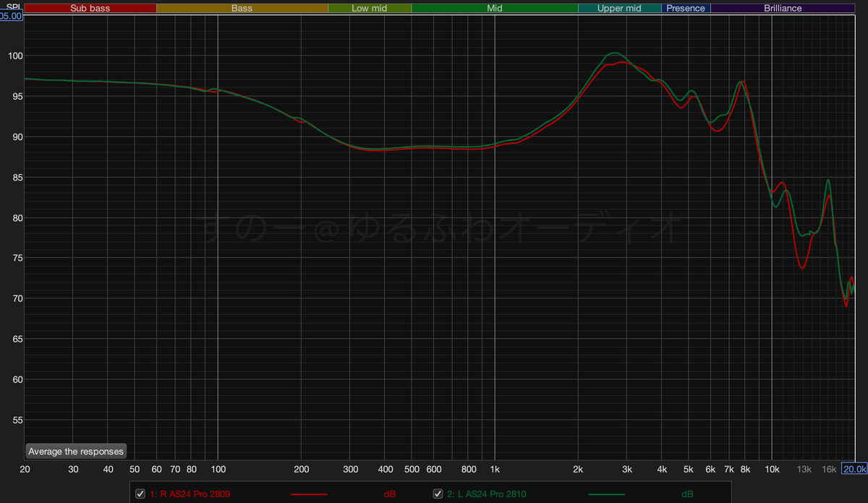Click the Mid band label
This screenshot has height=503, width=868.
pyautogui.click(x=495, y=9)
